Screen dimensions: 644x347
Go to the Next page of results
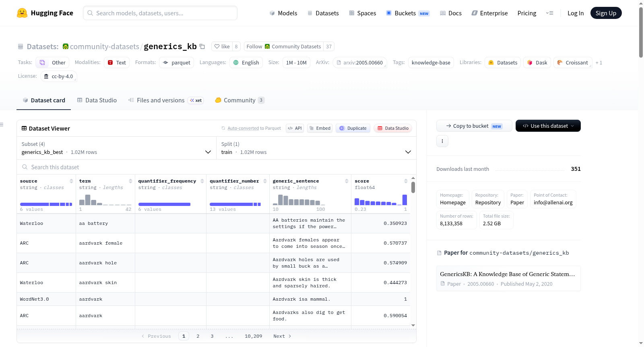click(282, 336)
